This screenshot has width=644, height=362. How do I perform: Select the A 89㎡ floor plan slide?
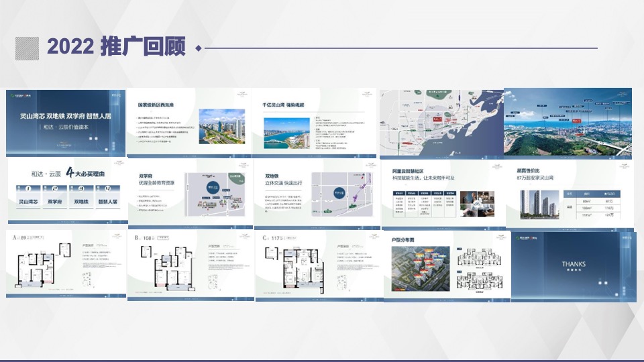(x=66, y=263)
